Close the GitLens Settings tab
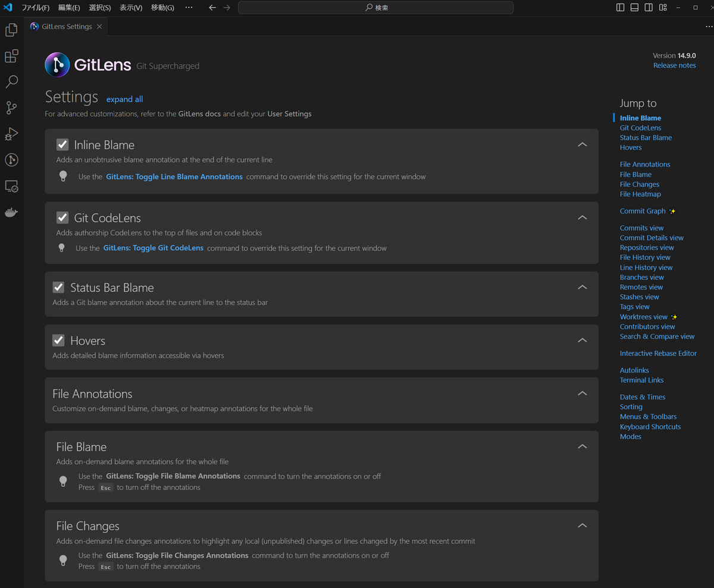The image size is (714, 588). 99,27
